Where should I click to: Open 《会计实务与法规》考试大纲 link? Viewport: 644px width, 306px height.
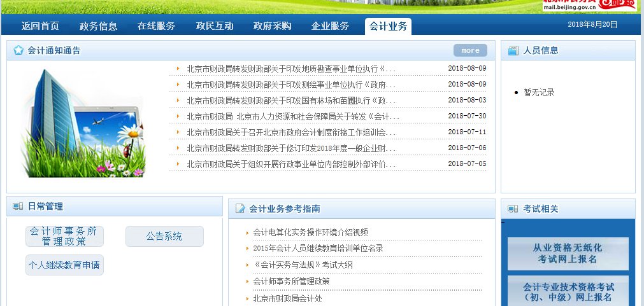click(x=303, y=265)
